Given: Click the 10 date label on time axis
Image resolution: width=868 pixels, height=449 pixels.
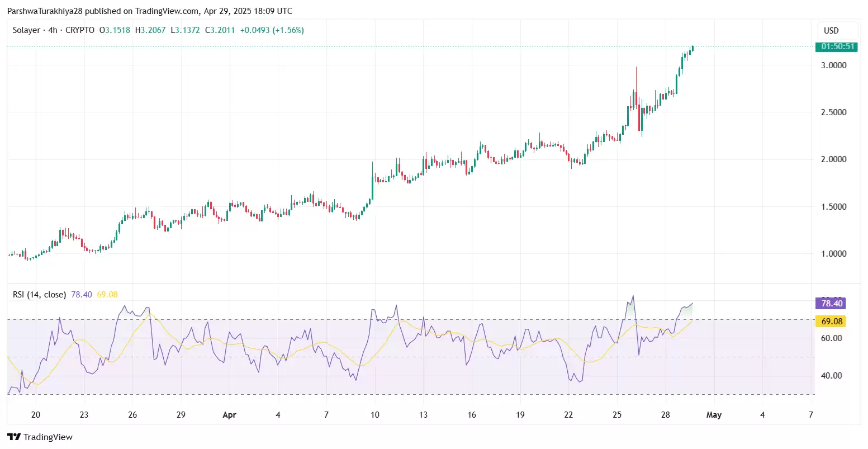Looking at the screenshot, I should coord(374,415).
